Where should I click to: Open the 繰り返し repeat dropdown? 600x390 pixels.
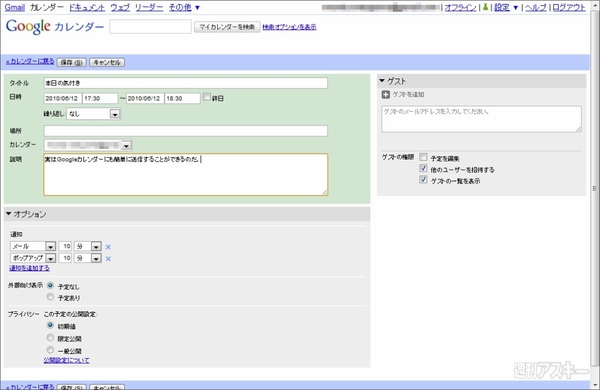tap(94, 114)
